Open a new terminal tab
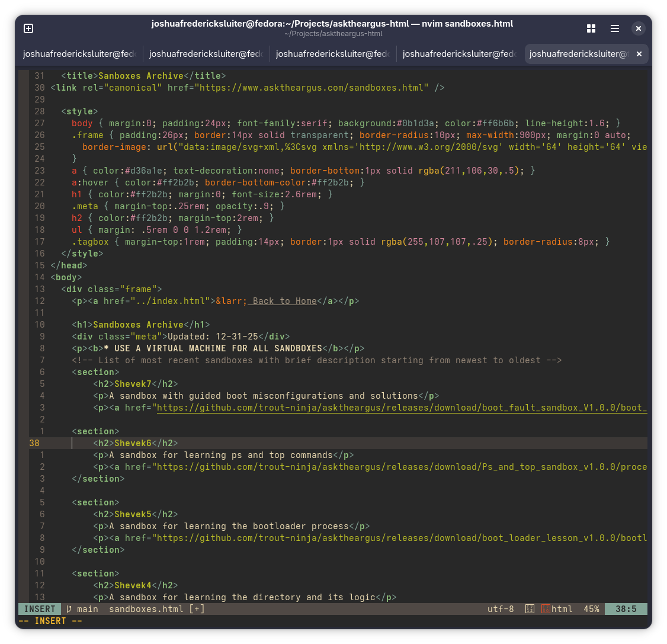This screenshot has width=667, height=644. (28, 28)
